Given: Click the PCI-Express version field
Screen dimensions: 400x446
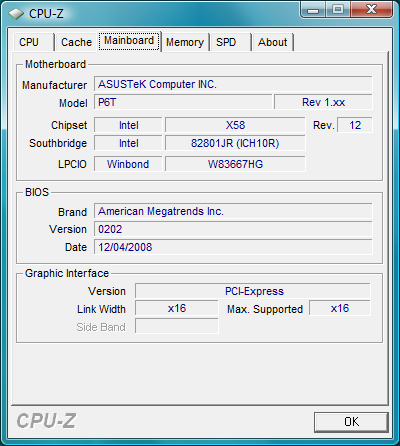Looking at the screenshot, I should [x=253, y=291].
